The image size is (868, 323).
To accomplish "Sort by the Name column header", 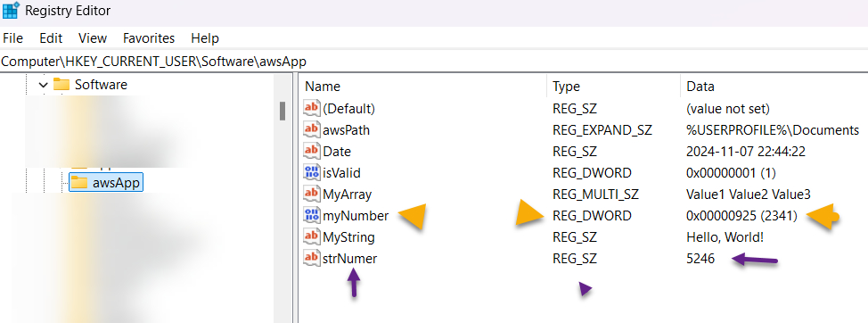I will coord(323,87).
